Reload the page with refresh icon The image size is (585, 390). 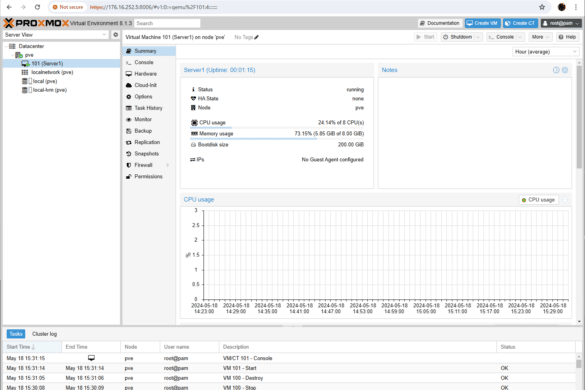tap(37, 7)
